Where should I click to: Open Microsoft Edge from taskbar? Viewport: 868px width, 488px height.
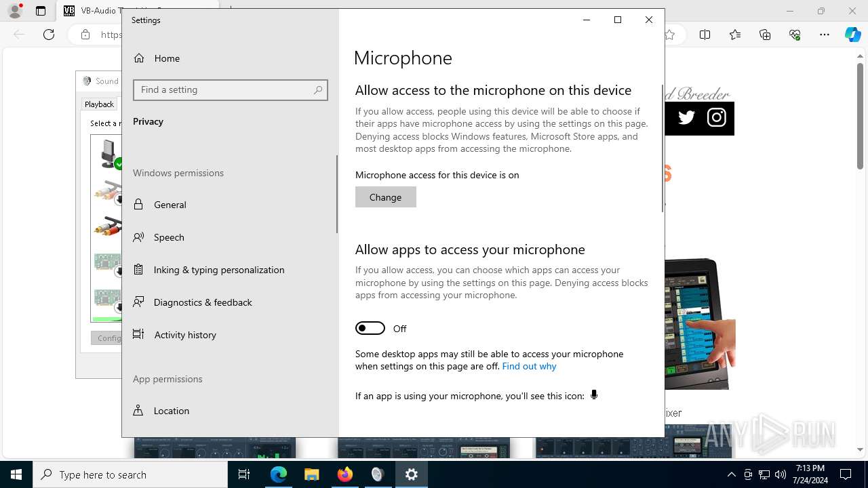coord(279,474)
